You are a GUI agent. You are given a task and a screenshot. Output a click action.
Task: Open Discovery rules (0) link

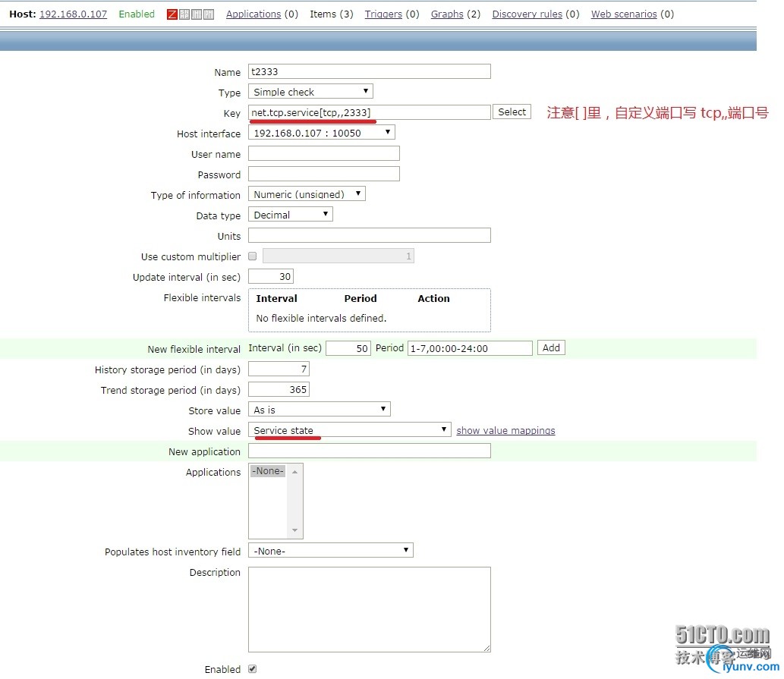click(527, 14)
